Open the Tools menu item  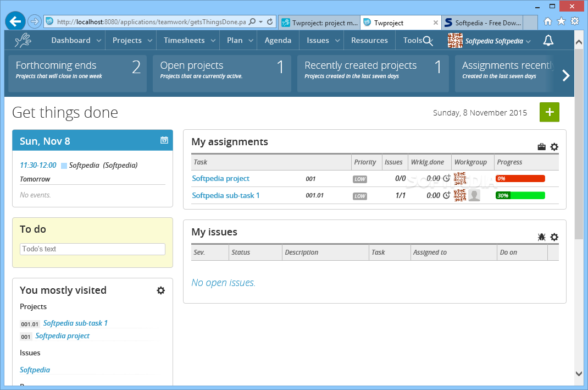[413, 40]
